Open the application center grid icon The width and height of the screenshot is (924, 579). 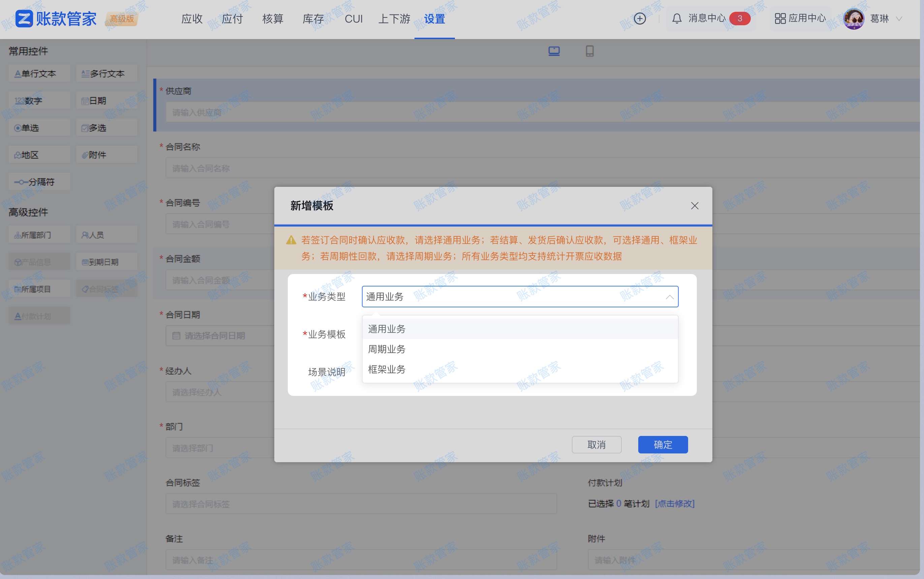click(780, 19)
